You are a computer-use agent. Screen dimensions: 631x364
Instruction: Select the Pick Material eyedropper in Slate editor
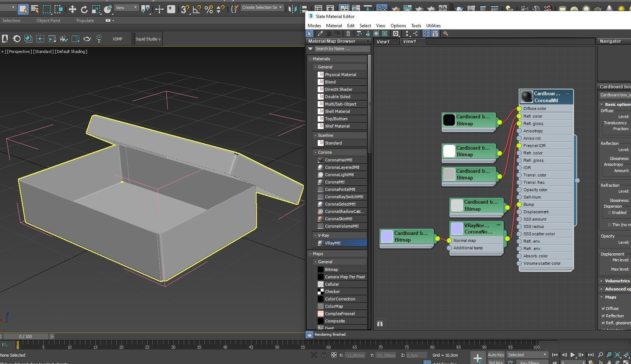[x=320, y=33]
